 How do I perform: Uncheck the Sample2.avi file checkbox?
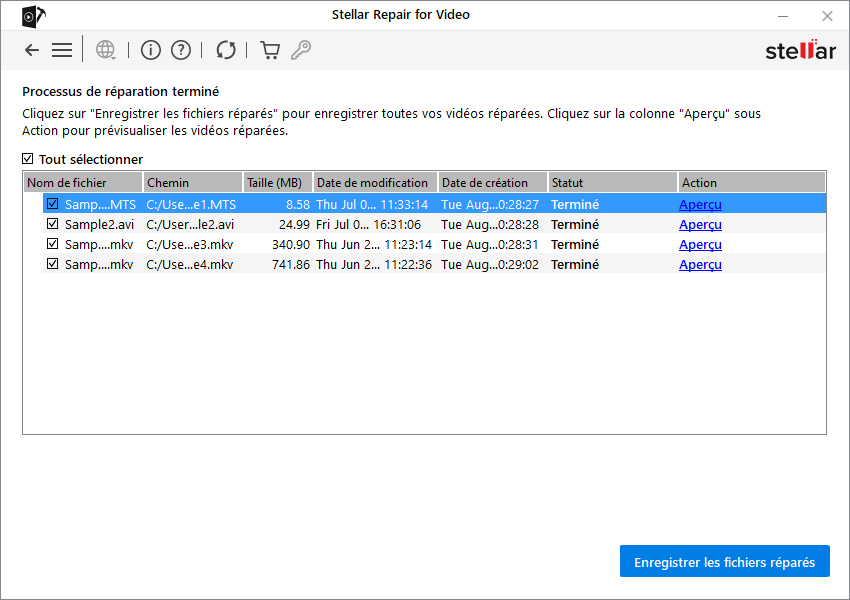(53, 224)
